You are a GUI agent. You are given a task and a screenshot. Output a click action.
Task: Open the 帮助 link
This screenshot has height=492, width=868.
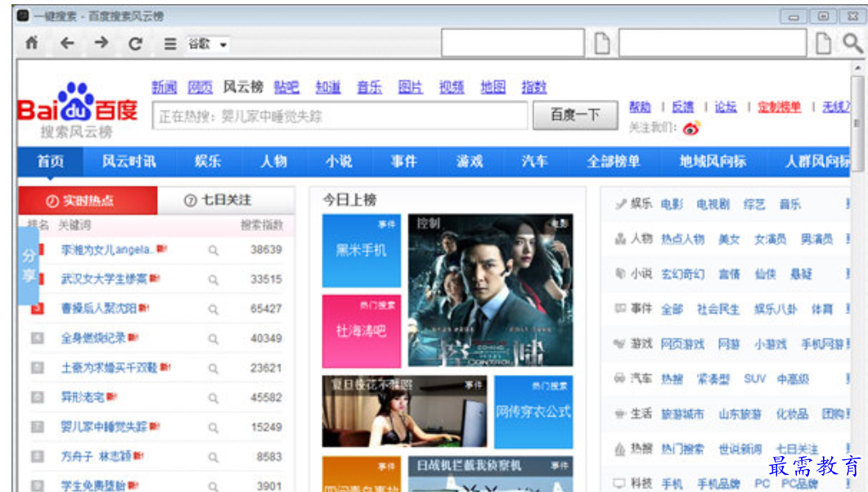[x=640, y=107]
